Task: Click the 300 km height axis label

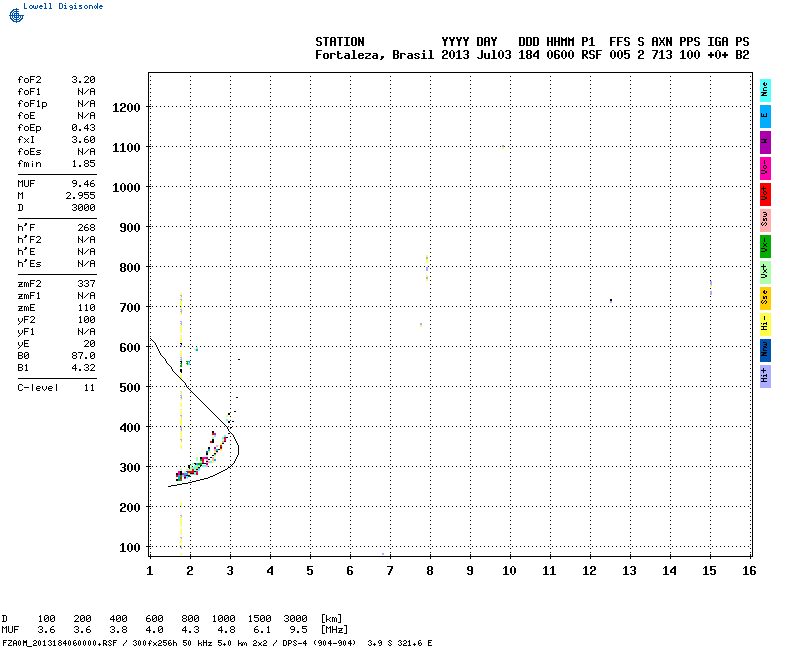Action: (130, 468)
